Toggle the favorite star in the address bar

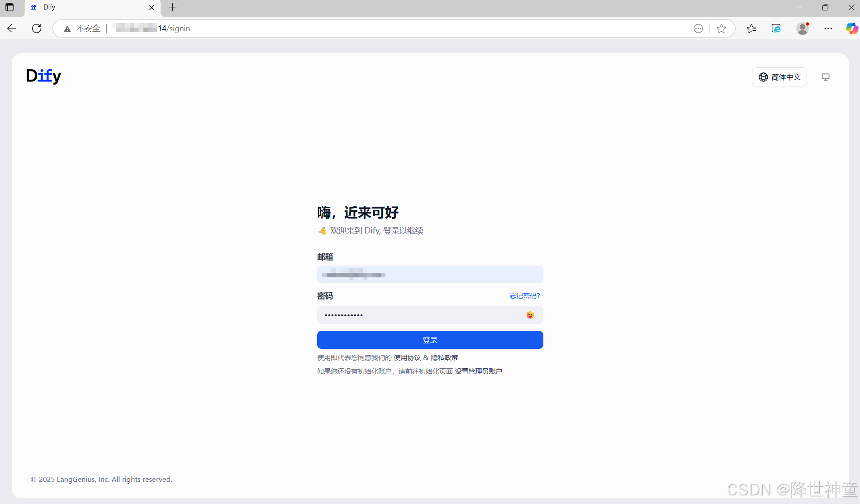722,28
